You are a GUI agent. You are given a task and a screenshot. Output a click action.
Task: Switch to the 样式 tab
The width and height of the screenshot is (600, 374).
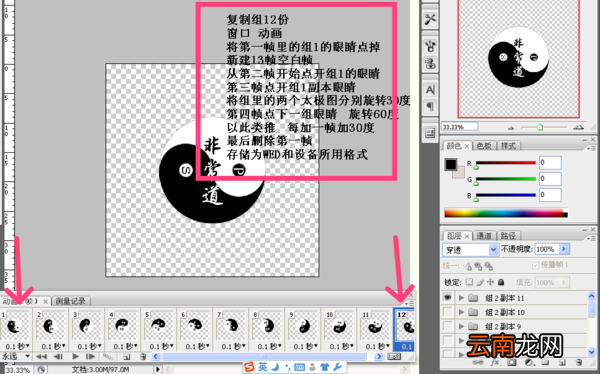(508, 146)
